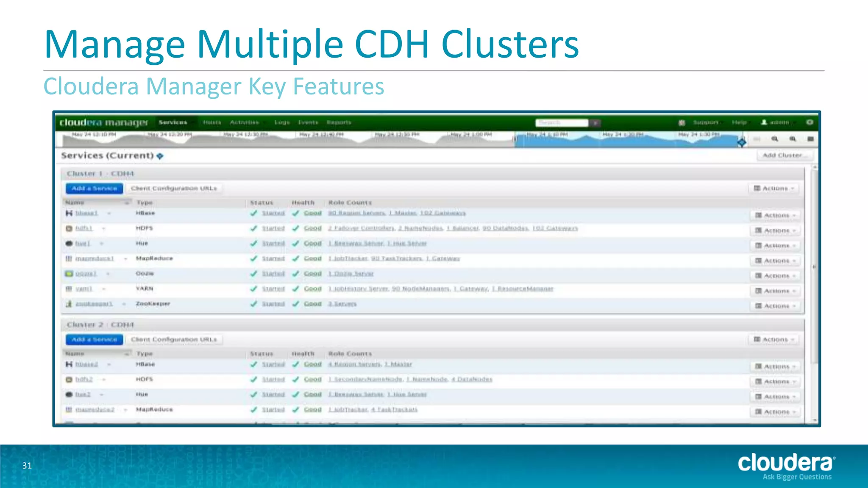
Task: Click the HBase icon beside hbase1
Action: (69, 213)
